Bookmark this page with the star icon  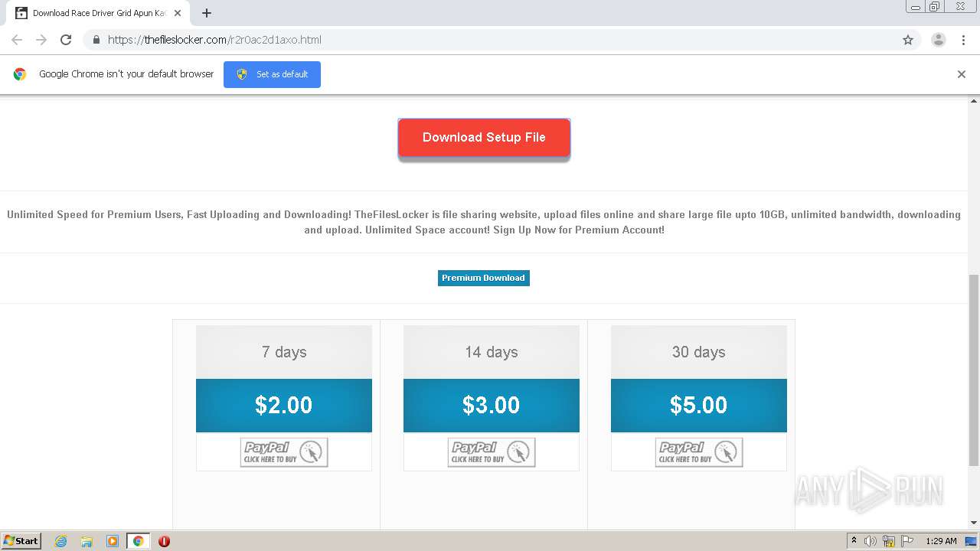pos(908,40)
